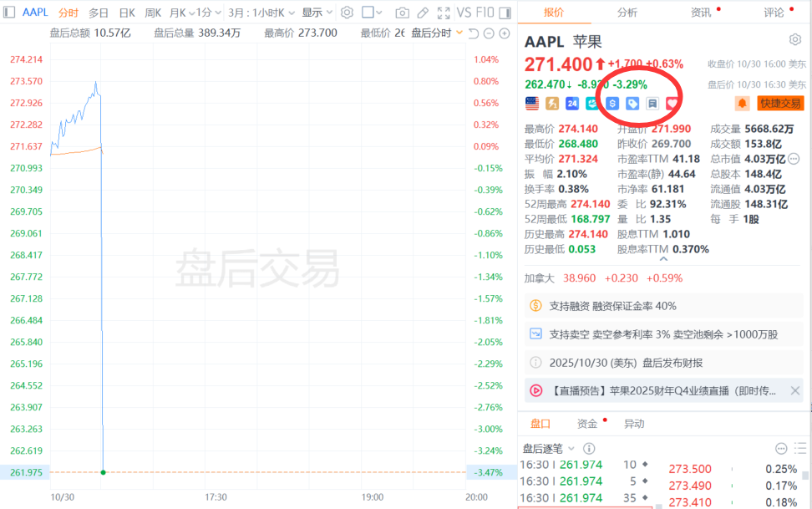Open the 苹果2025财年Q4业绩直播 preview link
This screenshot has width=812, height=509.
(664, 390)
